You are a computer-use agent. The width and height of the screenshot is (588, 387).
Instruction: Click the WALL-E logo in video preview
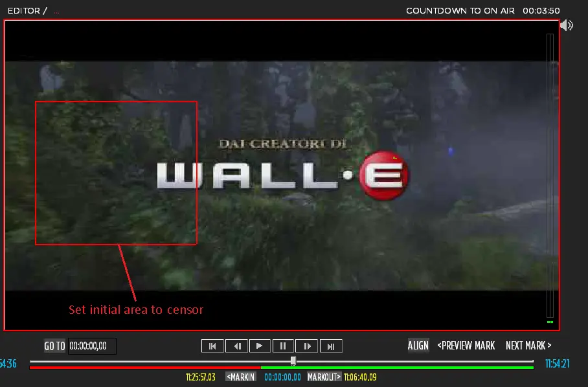(x=282, y=174)
